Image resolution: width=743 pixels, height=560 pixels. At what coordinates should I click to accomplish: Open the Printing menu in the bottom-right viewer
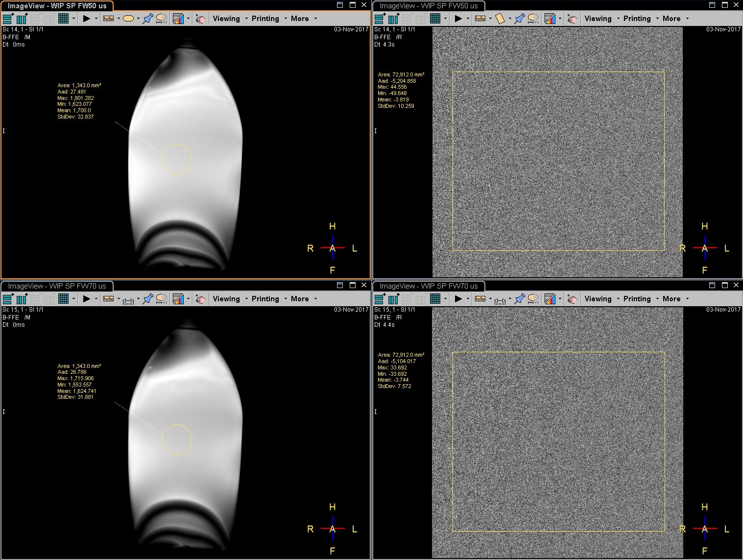[x=637, y=299]
